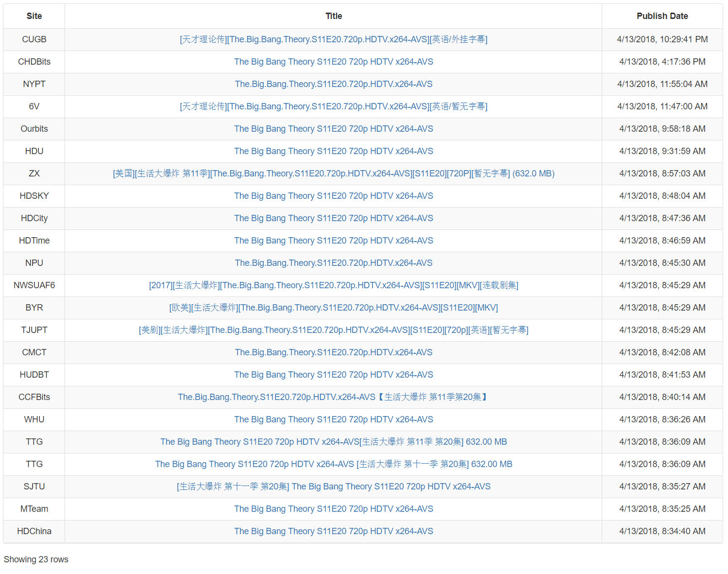Viewport: 728px width, 574px height.
Task: Open the TTG title link containing 第11季
Action: pyautogui.click(x=334, y=442)
